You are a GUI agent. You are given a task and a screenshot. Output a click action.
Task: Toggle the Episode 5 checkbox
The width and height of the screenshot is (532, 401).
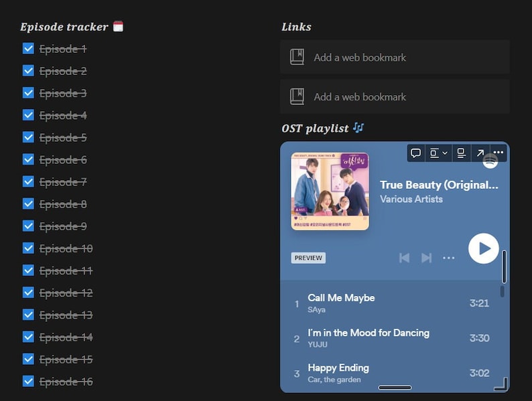pyautogui.click(x=28, y=137)
